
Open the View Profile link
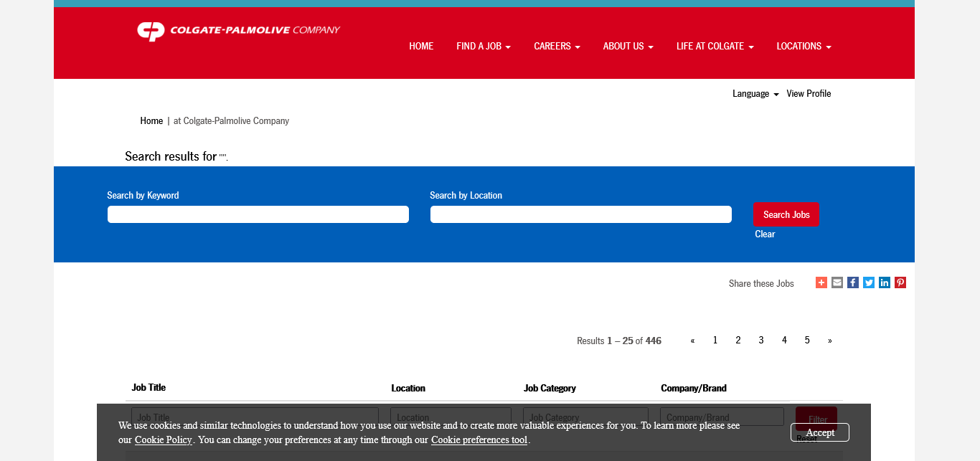(x=809, y=94)
